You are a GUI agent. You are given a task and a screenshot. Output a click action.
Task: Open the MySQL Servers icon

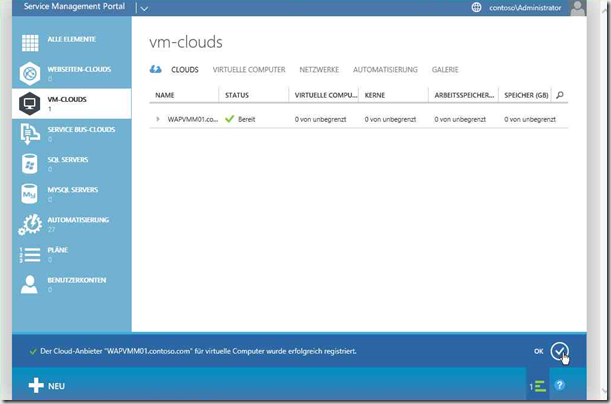(x=30, y=194)
